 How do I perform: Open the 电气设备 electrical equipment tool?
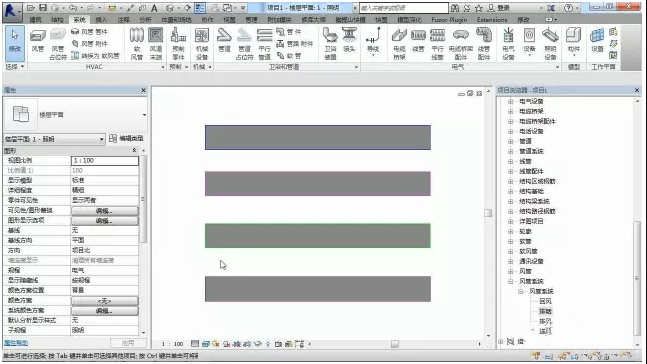point(508,44)
